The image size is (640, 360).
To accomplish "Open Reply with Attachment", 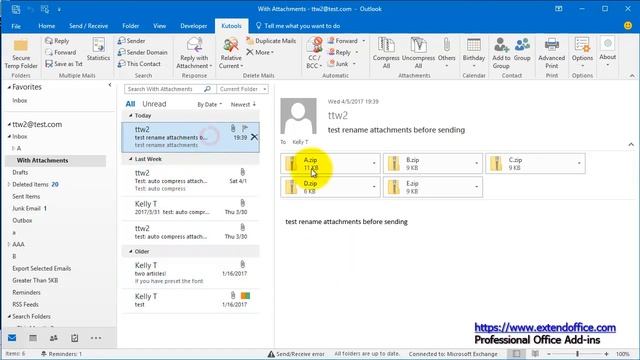I will [194, 53].
